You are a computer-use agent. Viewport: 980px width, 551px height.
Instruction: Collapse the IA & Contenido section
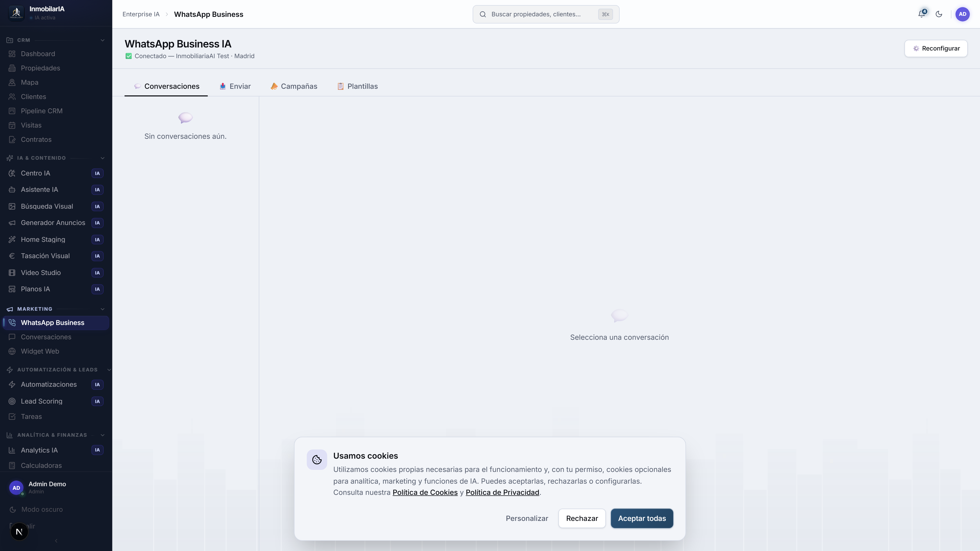102,158
